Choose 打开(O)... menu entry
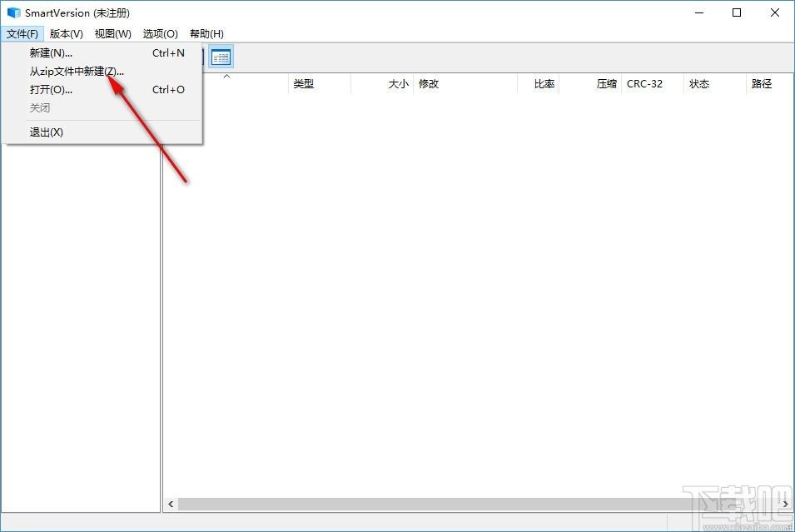Screen dimensions: 795x532 click(102, 90)
